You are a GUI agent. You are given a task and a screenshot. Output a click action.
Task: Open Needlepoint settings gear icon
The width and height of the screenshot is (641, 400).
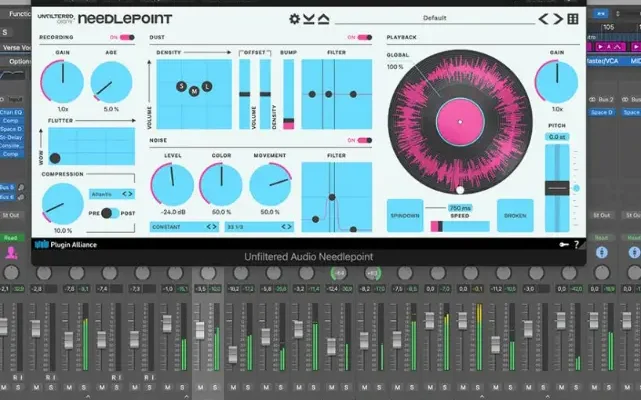coord(294,18)
